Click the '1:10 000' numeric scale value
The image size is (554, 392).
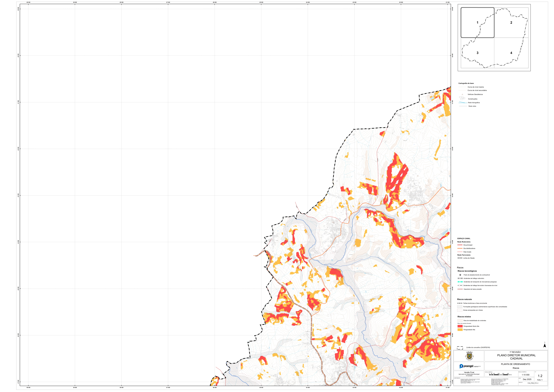(526, 375)
